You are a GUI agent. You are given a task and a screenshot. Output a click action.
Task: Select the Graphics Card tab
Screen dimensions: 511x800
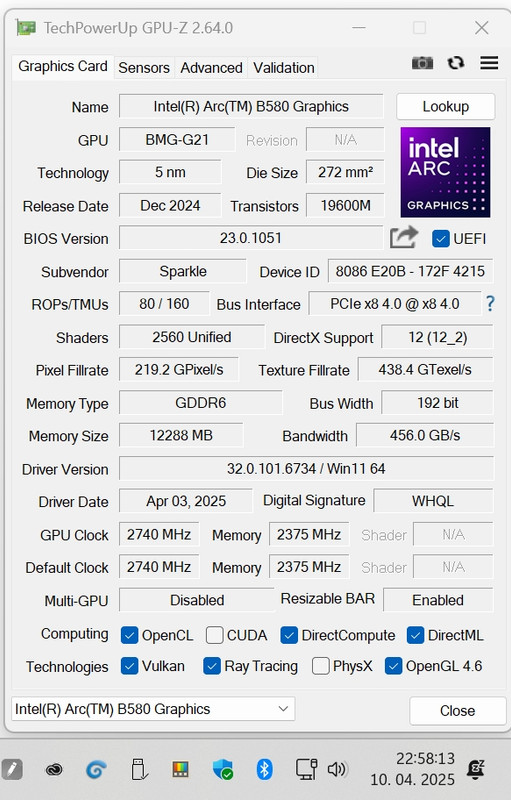pos(63,66)
